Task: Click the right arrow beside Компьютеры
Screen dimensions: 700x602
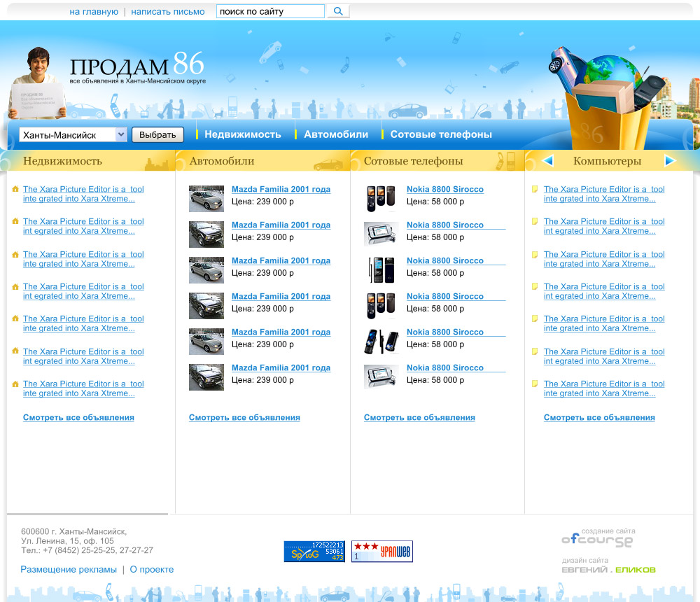Action: [x=670, y=160]
